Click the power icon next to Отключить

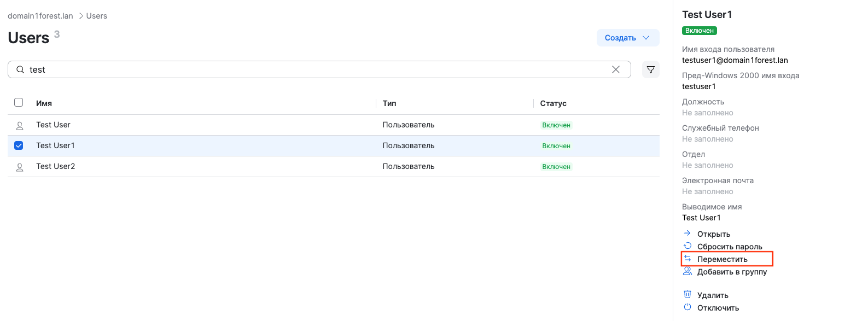pyautogui.click(x=688, y=307)
